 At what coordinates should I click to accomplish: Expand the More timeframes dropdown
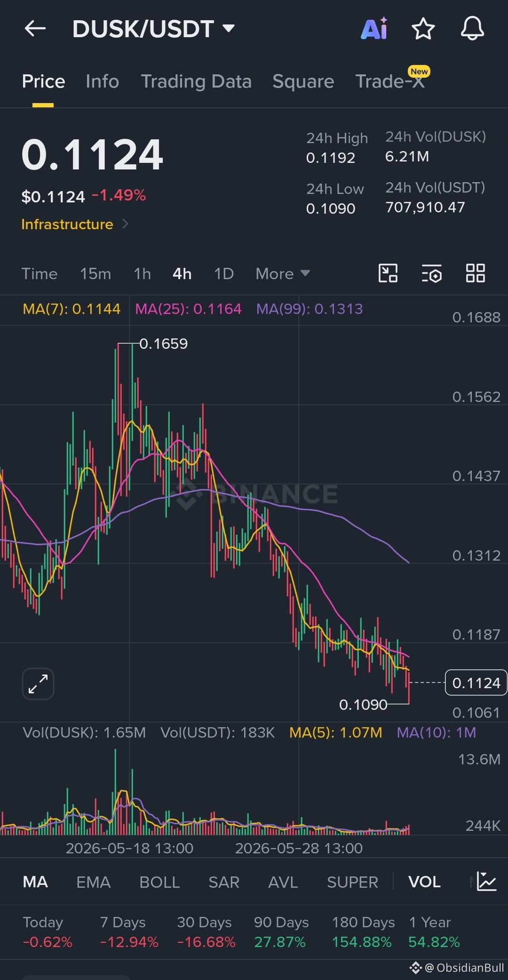283,273
